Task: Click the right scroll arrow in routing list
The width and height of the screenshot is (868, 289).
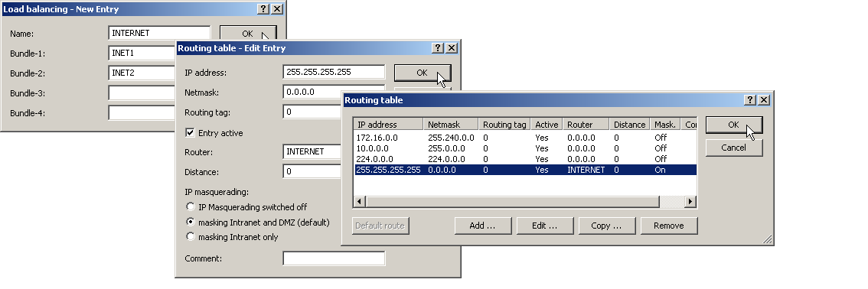Action: tap(690, 202)
